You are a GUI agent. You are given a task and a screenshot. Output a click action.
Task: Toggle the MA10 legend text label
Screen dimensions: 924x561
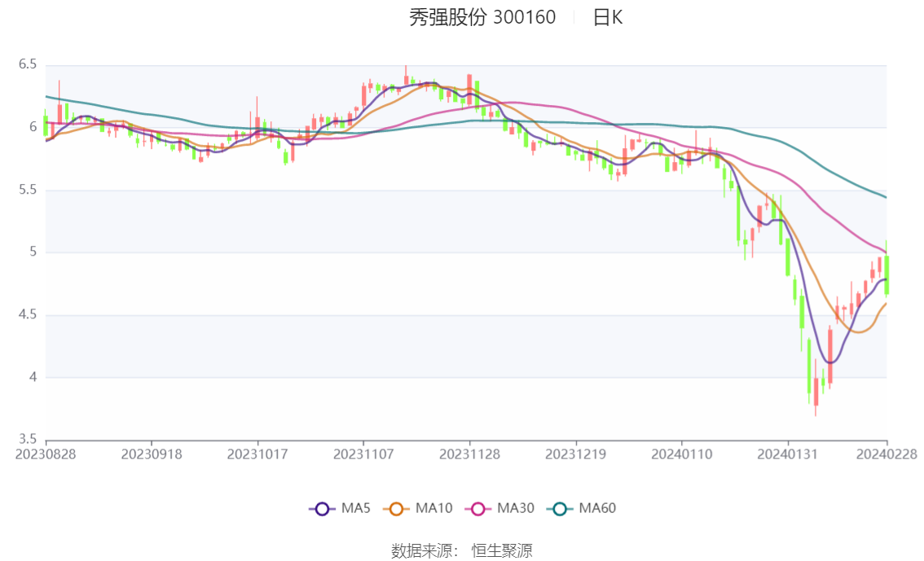point(433,509)
